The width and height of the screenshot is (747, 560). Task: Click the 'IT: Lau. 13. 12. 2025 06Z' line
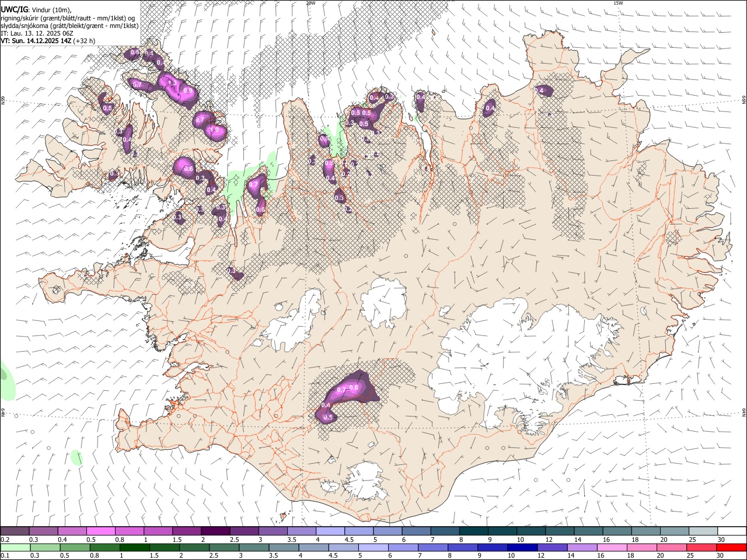(37, 33)
